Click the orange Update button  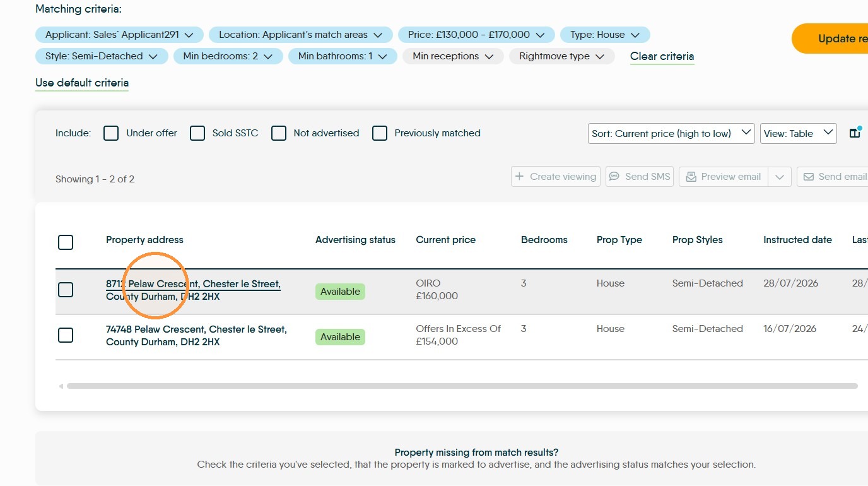pyautogui.click(x=830, y=39)
